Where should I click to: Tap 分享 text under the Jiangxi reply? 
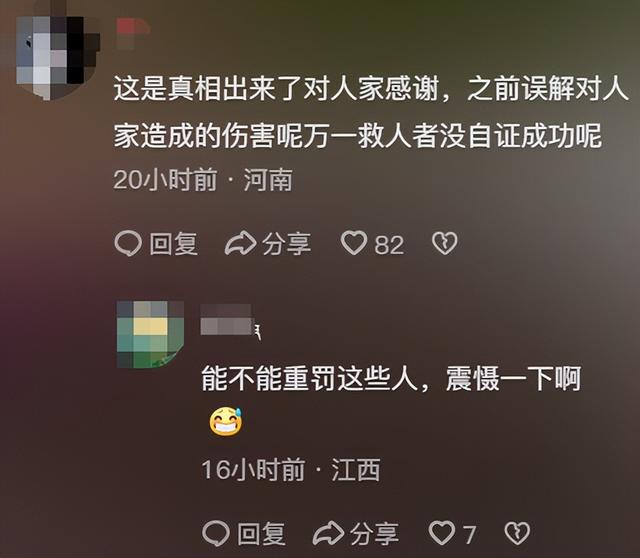point(374,533)
